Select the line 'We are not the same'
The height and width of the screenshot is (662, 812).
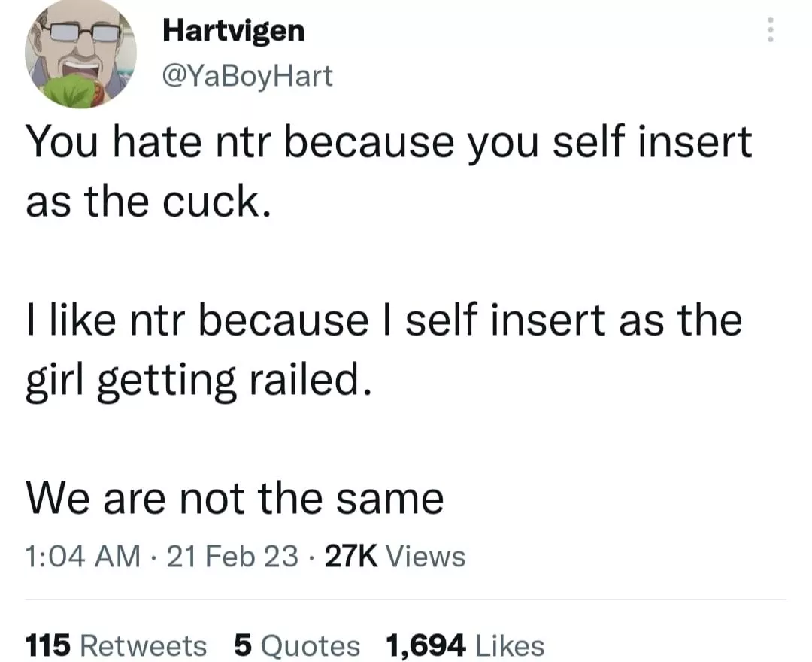point(235,498)
